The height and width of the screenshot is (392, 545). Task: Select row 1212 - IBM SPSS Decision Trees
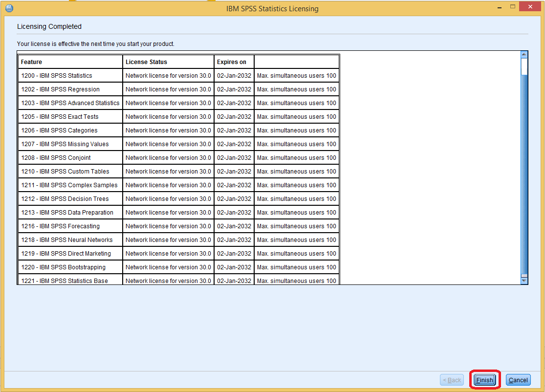point(179,199)
